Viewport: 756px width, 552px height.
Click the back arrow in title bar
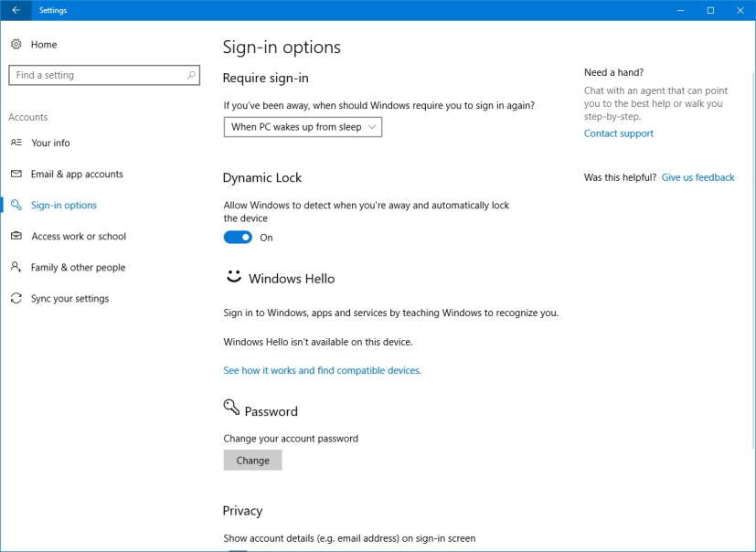point(16,10)
